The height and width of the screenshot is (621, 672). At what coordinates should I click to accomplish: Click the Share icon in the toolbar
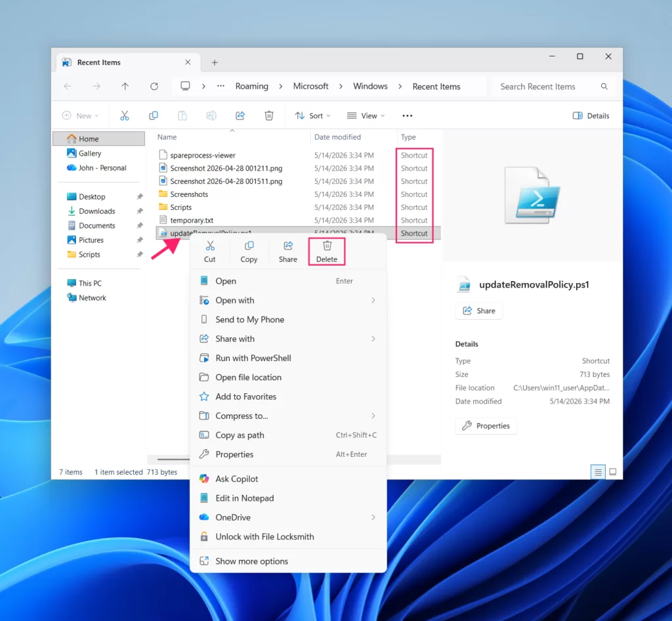pyautogui.click(x=240, y=116)
